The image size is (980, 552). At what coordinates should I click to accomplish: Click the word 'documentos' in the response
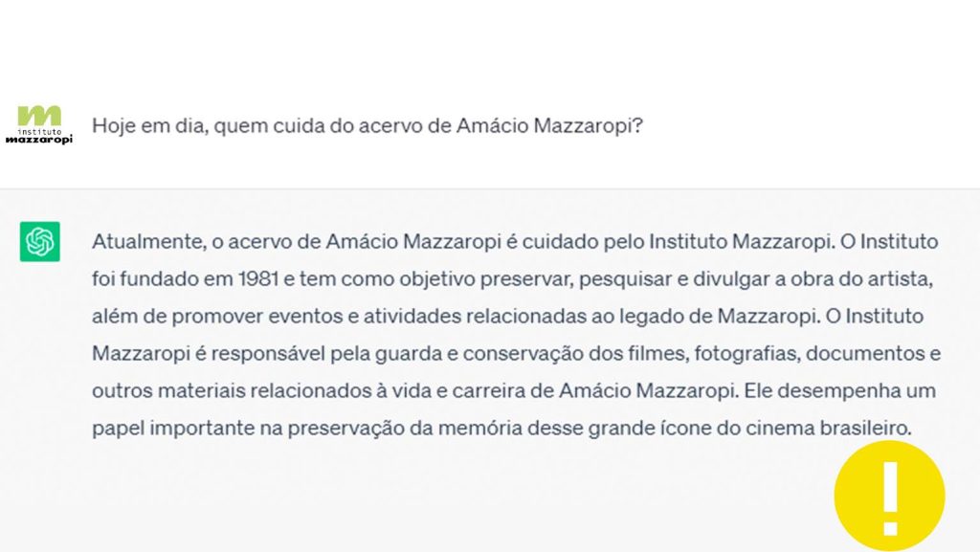[865, 353]
